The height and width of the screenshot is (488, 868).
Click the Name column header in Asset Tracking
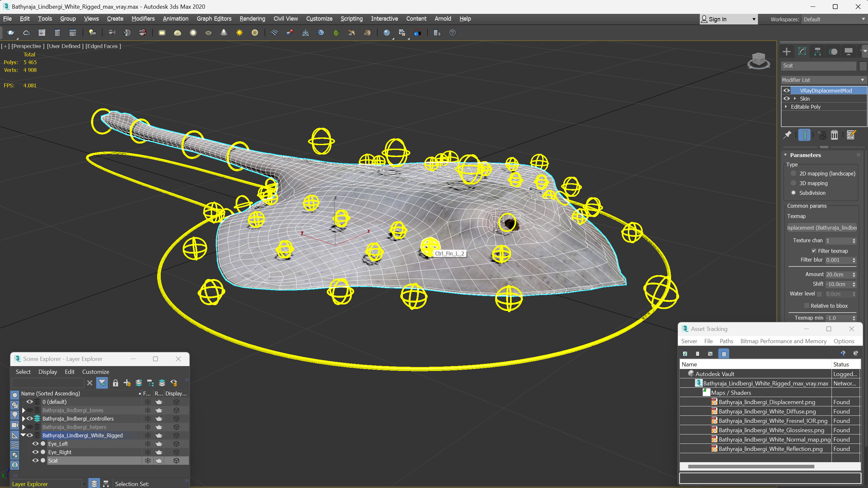point(755,364)
